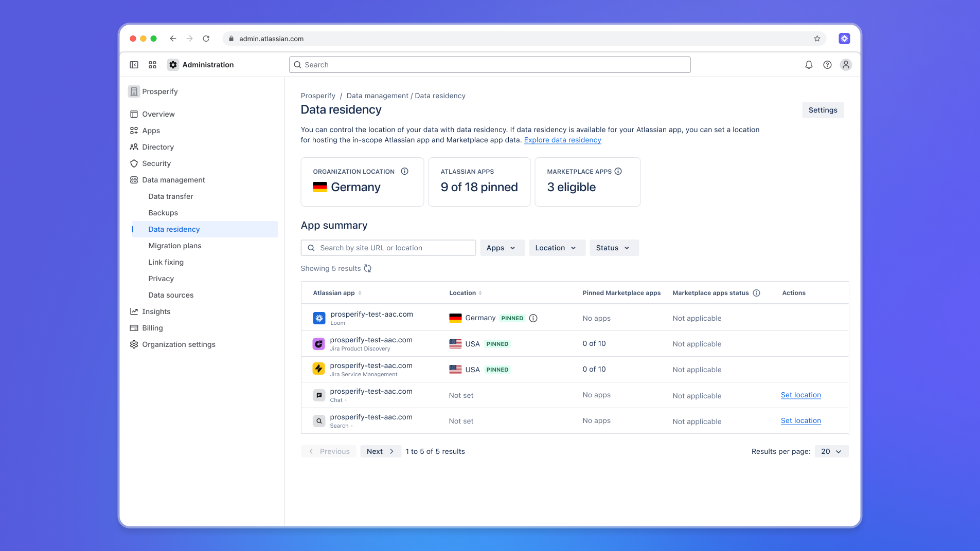The height and width of the screenshot is (551, 980).
Task: Collapse the sidebar panel icon
Action: pyautogui.click(x=134, y=65)
